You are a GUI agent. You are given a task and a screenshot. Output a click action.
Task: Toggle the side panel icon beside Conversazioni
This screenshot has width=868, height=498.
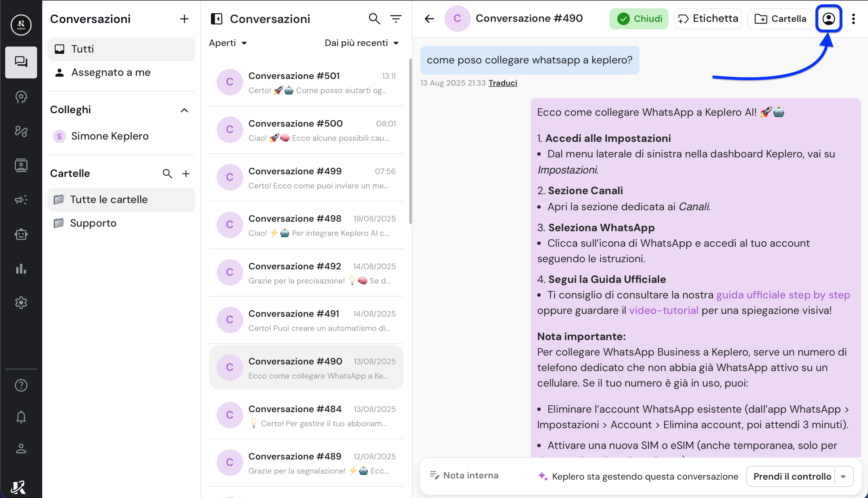tap(216, 19)
